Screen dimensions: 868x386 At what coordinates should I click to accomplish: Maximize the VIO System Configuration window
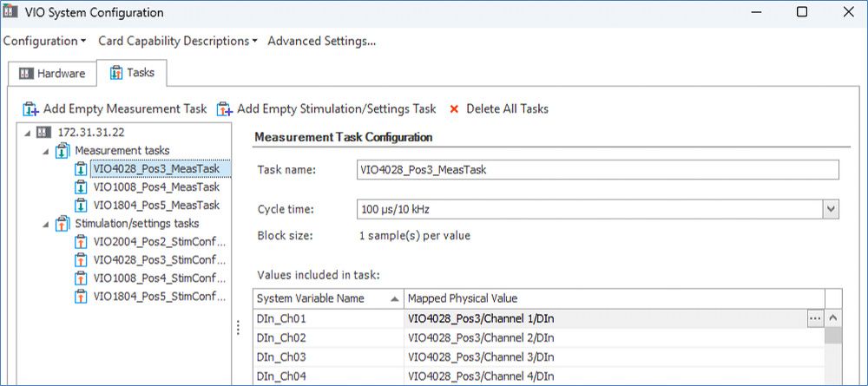click(801, 11)
